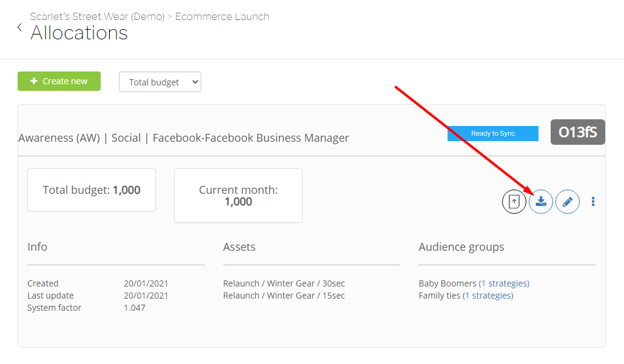624x364 pixels.
Task: Click the file upload icon
Action: [514, 202]
